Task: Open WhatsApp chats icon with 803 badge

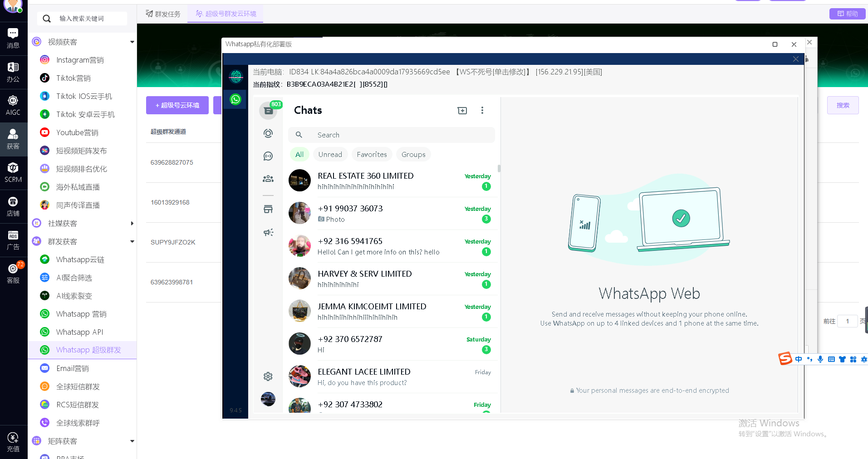Action: click(x=268, y=111)
